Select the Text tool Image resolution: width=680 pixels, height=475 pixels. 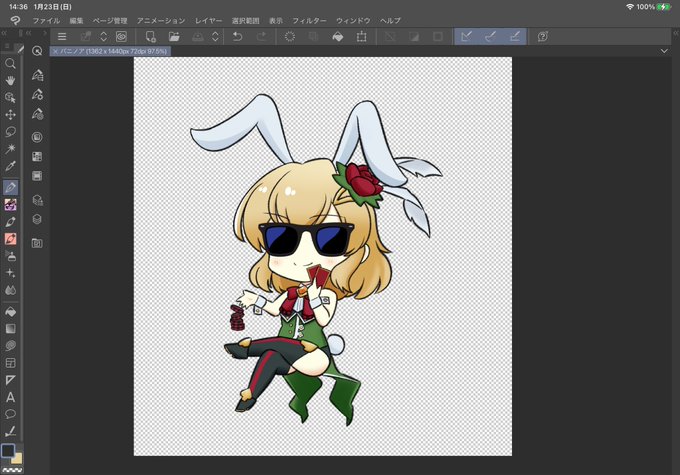coord(10,397)
